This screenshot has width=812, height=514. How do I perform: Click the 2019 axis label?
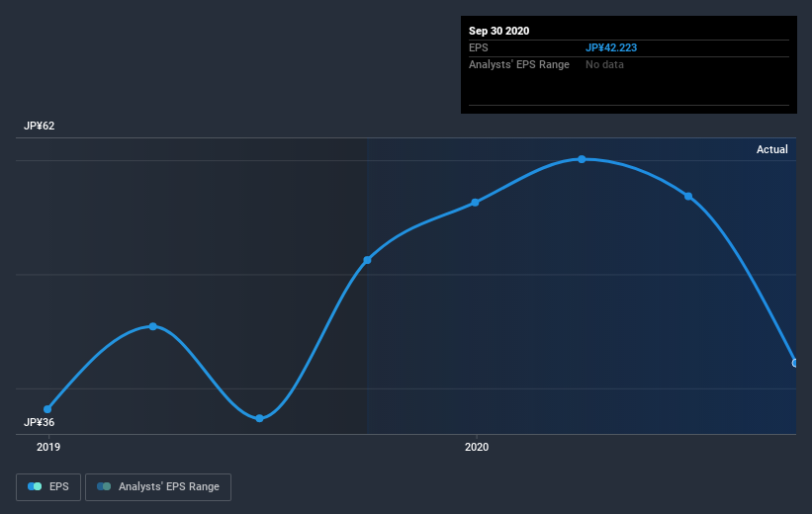pos(48,447)
